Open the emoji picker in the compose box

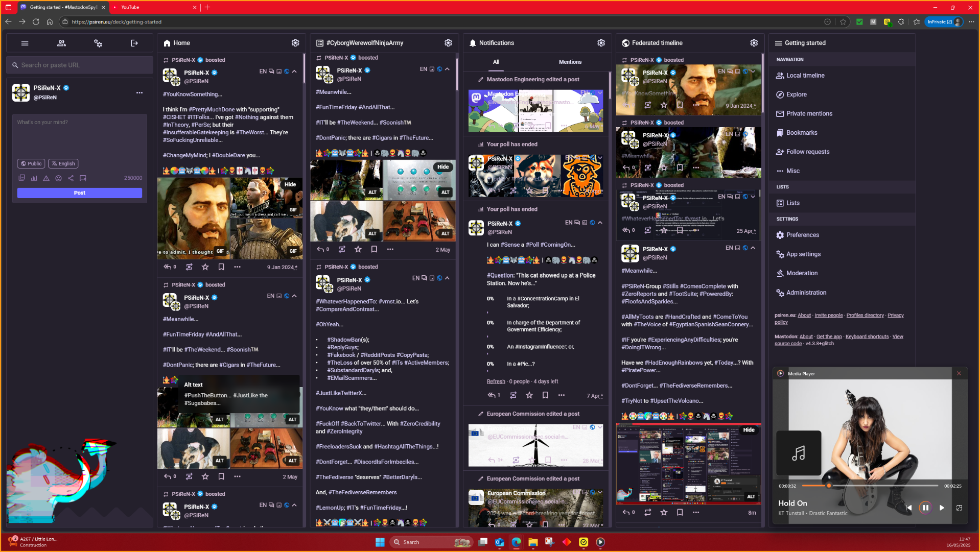[x=58, y=178]
